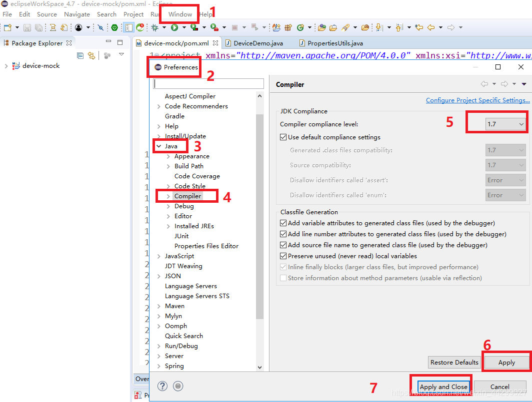Toggle Add line number attributes checkbox
532x402 pixels.
point(283,234)
